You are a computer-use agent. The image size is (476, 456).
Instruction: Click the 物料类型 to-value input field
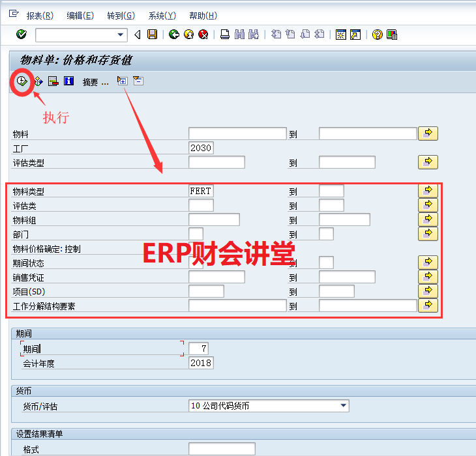pyautogui.click(x=331, y=191)
